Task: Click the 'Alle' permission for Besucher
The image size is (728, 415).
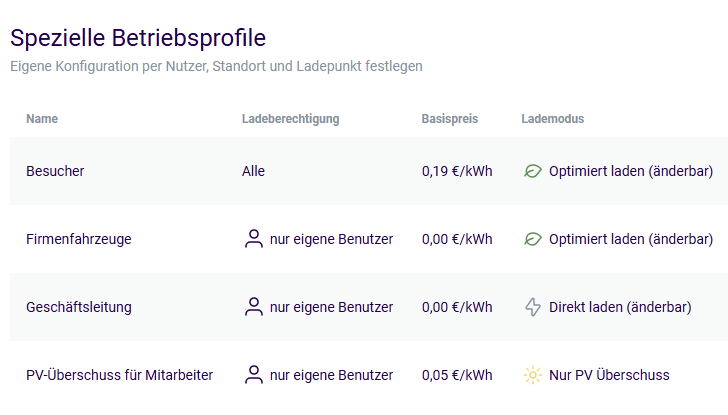Action: tap(253, 171)
